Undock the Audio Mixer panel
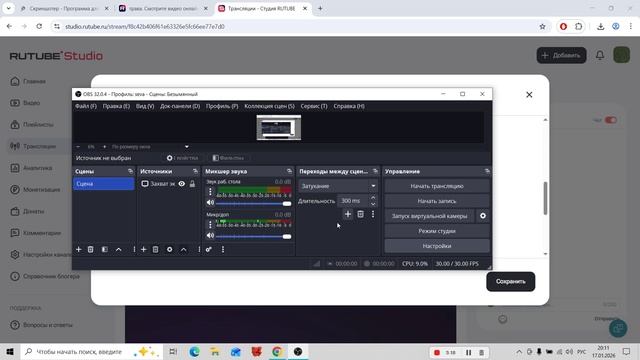The image size is (640, 360). click(289, 171)
